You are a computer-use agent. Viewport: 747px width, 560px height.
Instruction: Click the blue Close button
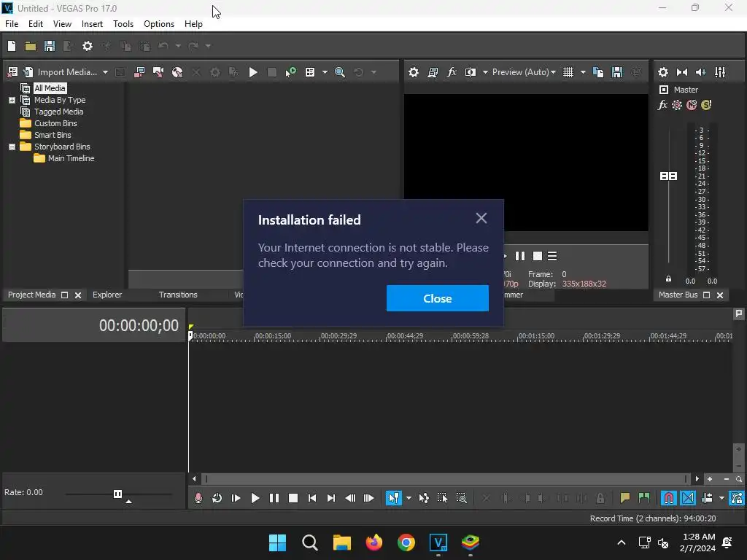click(438, 298)
